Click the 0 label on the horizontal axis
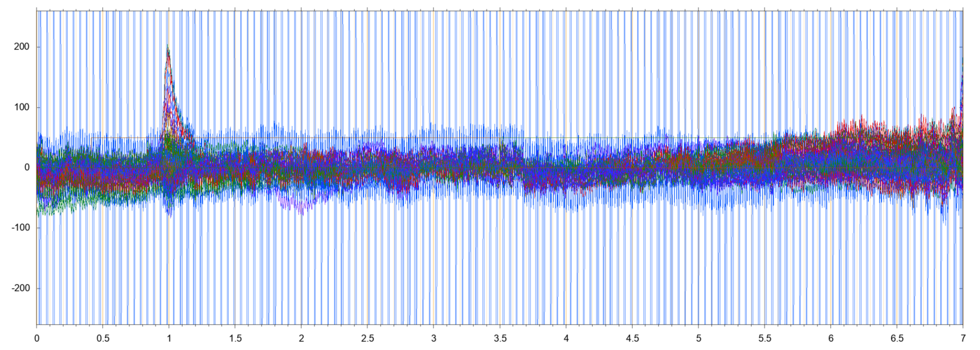This screenshot has height=350, width=980. [37, 337]
